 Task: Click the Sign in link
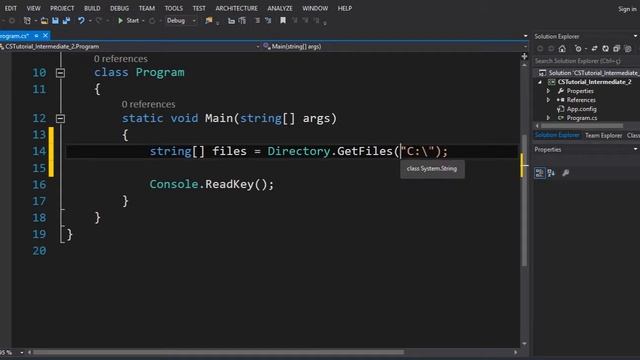[627, 9]
